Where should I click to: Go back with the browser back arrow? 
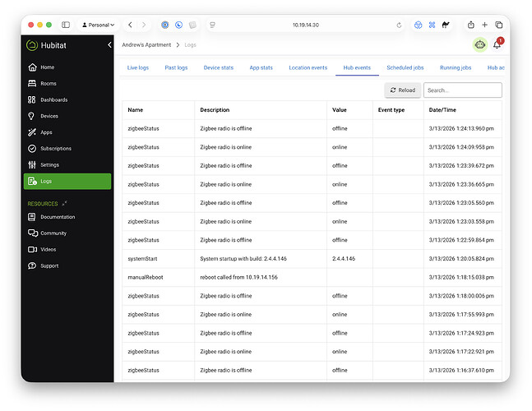click(x=130, y=25)
